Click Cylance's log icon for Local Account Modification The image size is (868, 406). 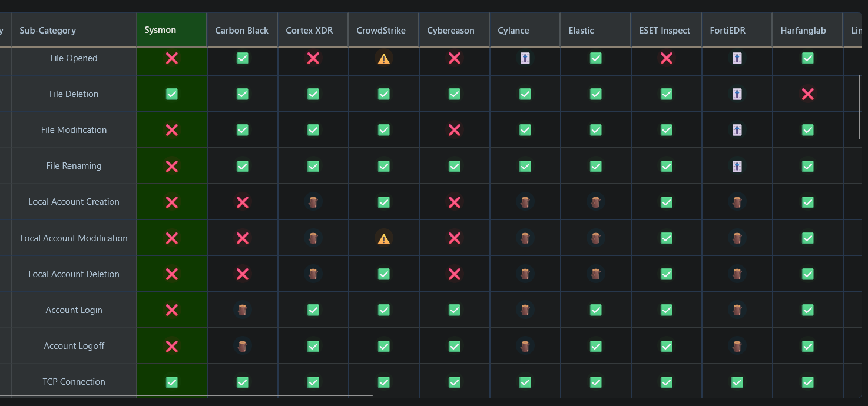525,238
